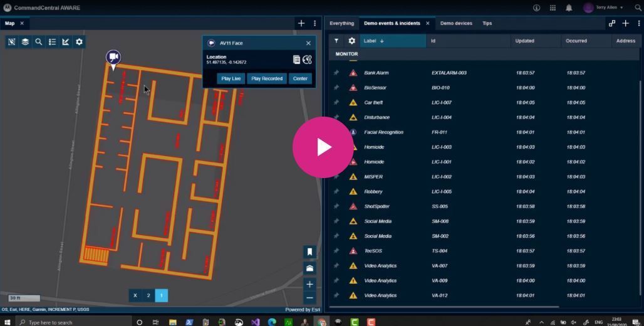The height and width of the screenshot is (326, 644).
Task: Open bookmarks icon on the map
Action: click(x=309, y=252)
